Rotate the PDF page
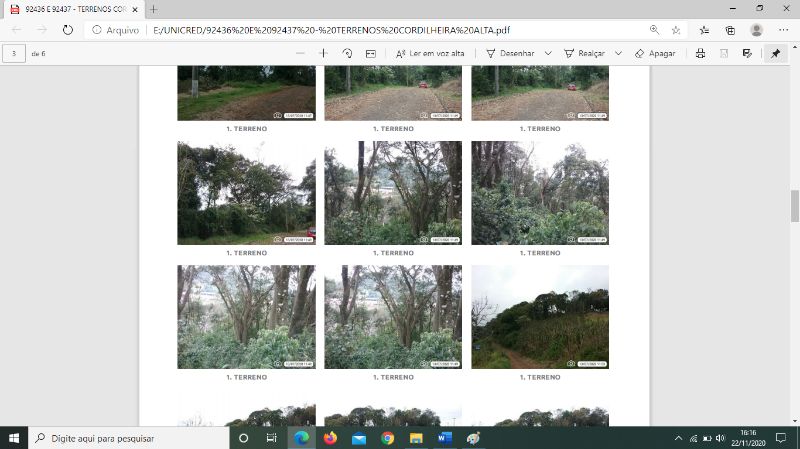Screen dimensions: 800x449 pyautogui.click(x=347, y=53)
